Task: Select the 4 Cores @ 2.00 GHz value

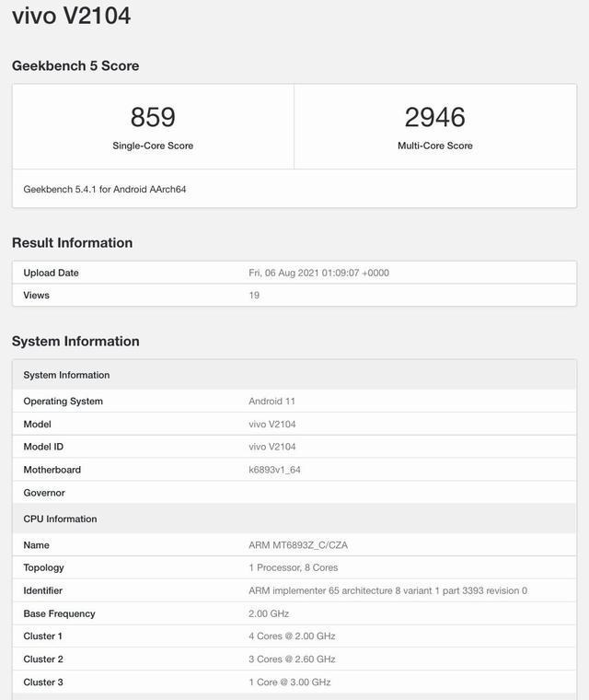Action: (292, 636)
